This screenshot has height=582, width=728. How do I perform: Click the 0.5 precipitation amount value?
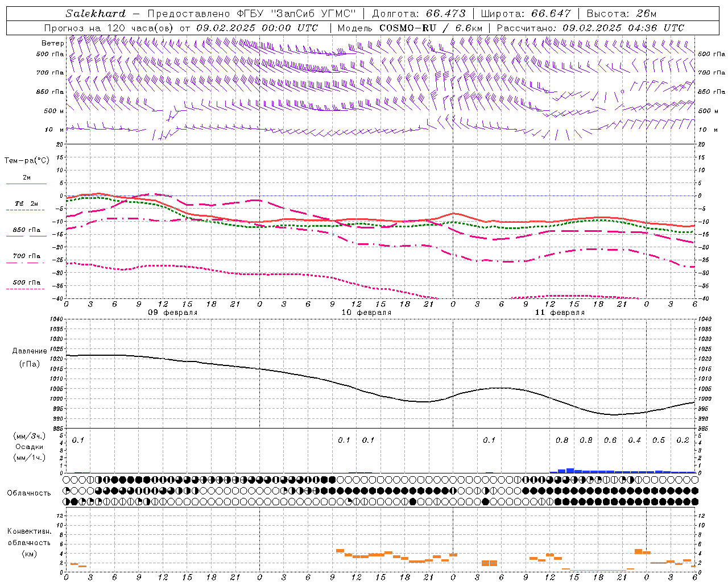[x=659, y=440]
